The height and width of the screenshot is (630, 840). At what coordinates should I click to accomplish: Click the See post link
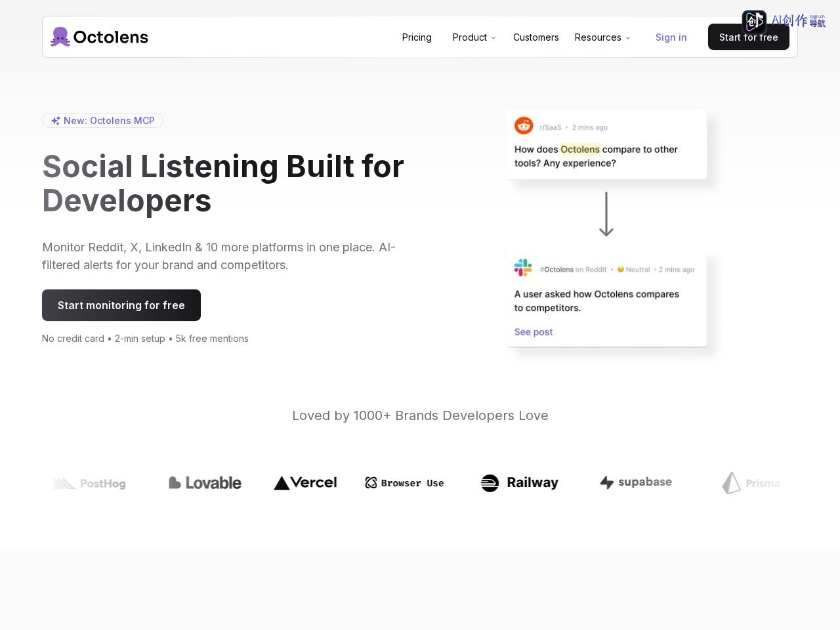(534, 332)
